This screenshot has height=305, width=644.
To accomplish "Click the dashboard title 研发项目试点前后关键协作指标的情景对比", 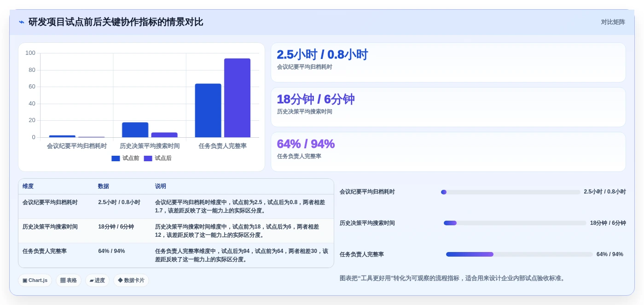I will (116, 22).
